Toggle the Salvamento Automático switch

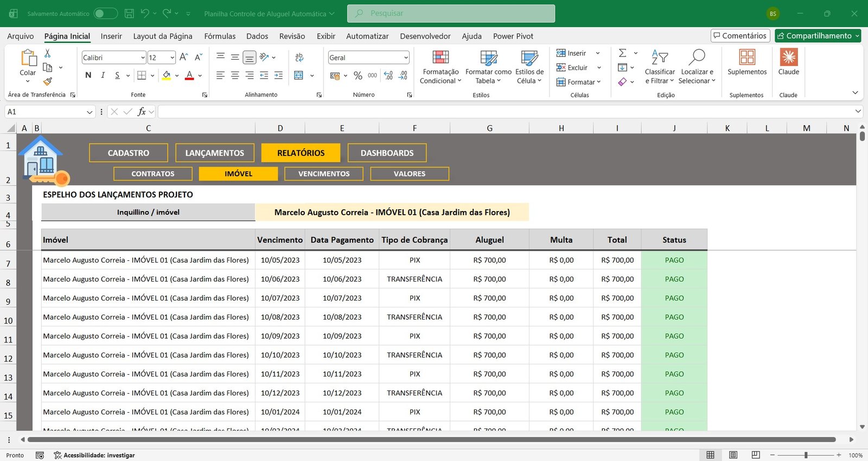coord(105,14)
